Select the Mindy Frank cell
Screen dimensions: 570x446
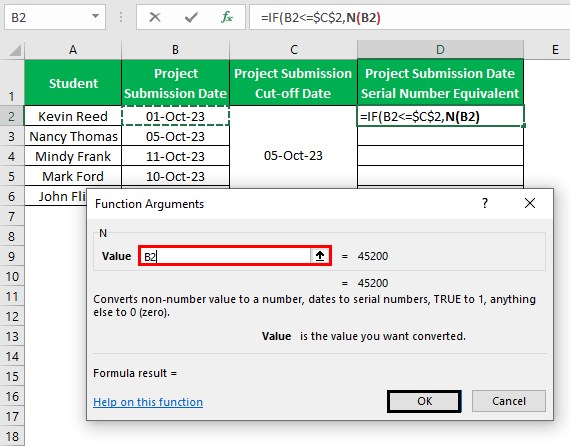pyautogui.click(x=73, y=156)
